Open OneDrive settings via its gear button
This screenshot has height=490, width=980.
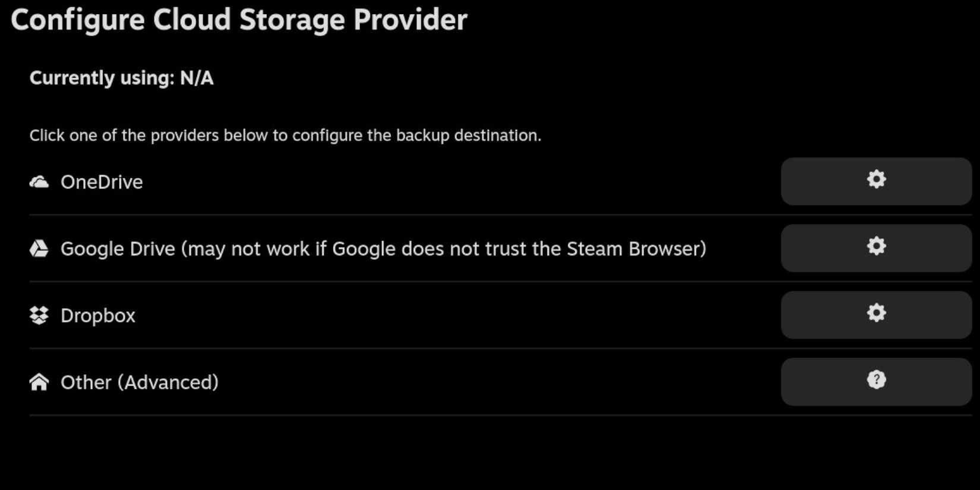(x=876, y=181)
